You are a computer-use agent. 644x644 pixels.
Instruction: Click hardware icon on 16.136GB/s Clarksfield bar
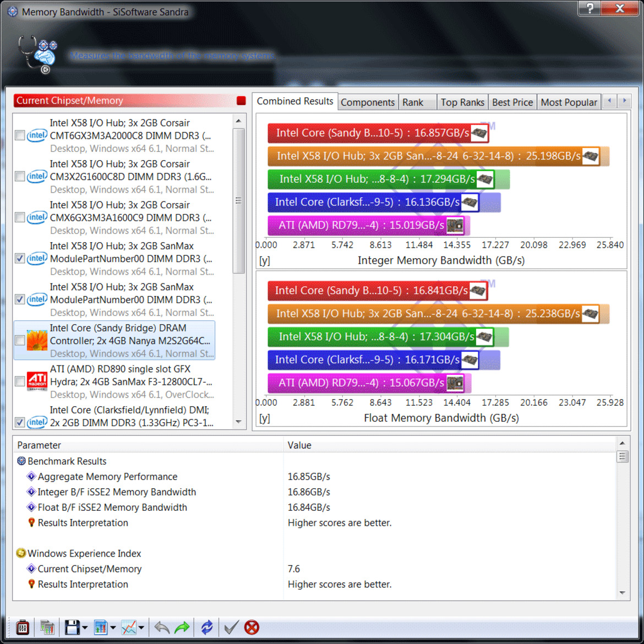(470, 202)
